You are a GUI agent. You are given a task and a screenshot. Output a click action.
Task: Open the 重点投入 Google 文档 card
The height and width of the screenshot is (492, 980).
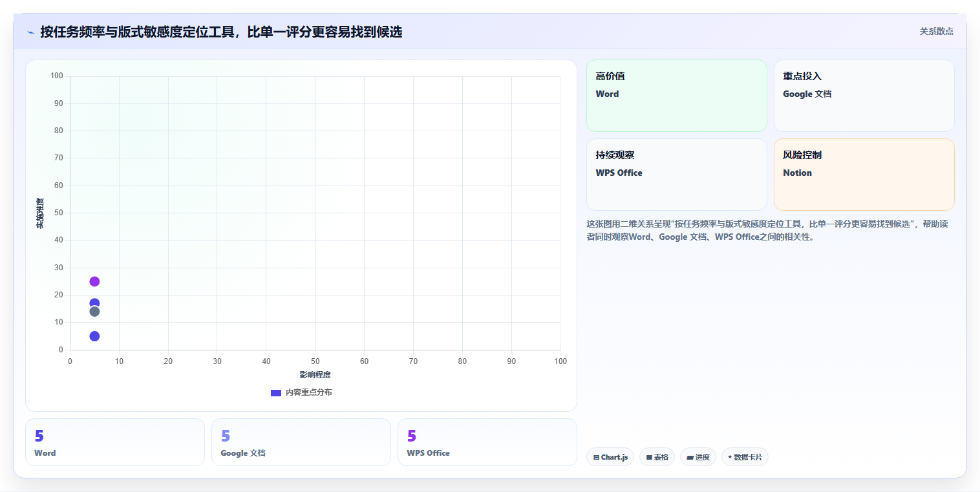(864, 96)
